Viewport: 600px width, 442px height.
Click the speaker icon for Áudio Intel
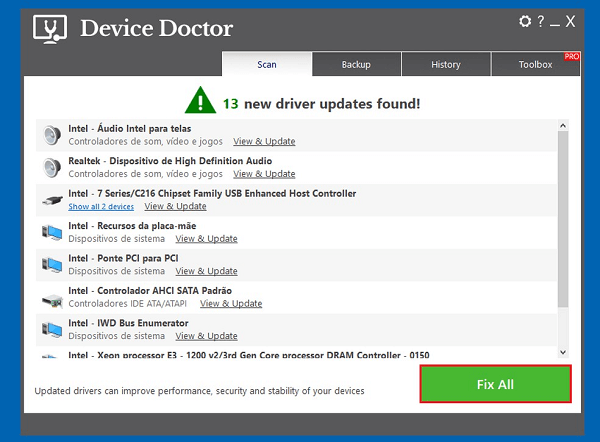click(52, 135)
